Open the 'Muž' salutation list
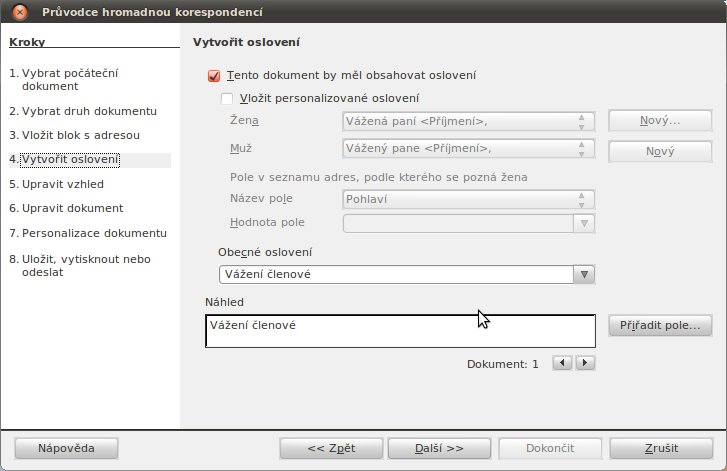Viewport: 727px width, 471px height. pos(468,148)
